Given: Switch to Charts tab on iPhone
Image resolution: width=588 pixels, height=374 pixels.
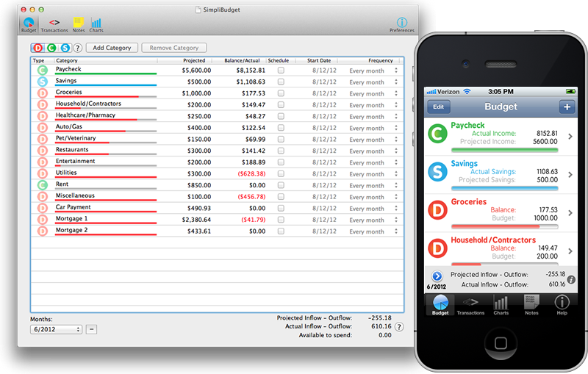Looking at the screenshot, I should pyautogui.click(x=501, y=305).
